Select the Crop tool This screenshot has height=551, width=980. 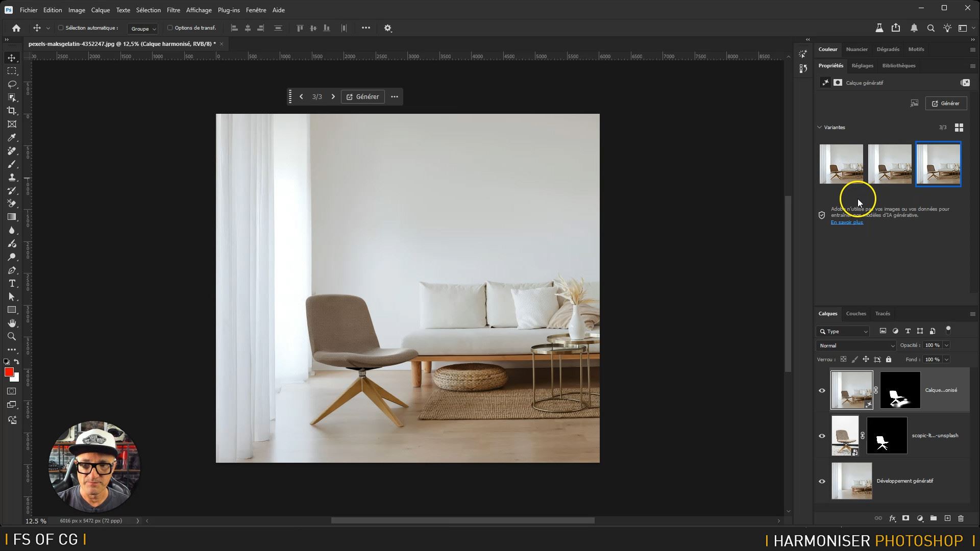click(12, 111)
